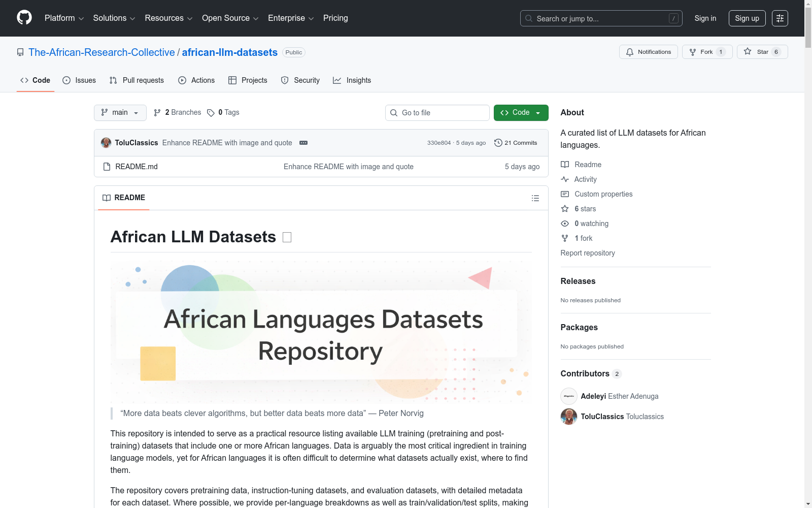Go to Pricing page
Image resolution: width=812 pixels, height=508 pixels.
pyautogui.click(x=335, y=18)
